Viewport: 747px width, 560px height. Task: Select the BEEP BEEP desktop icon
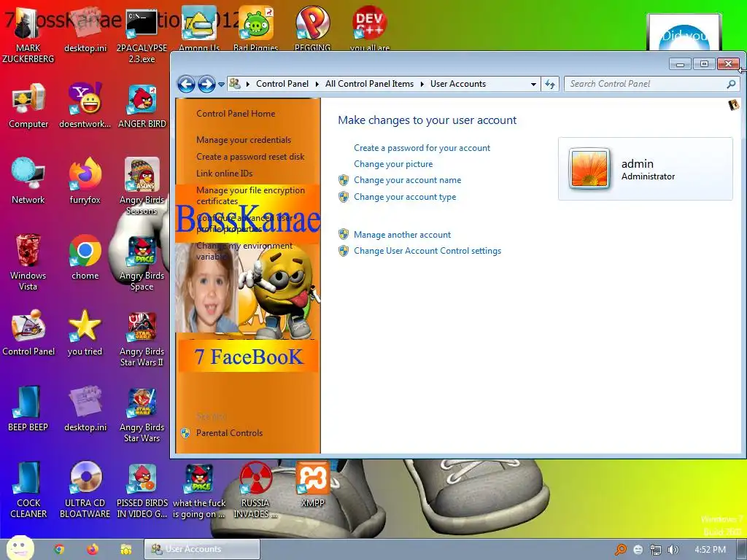tap(28, 408)
